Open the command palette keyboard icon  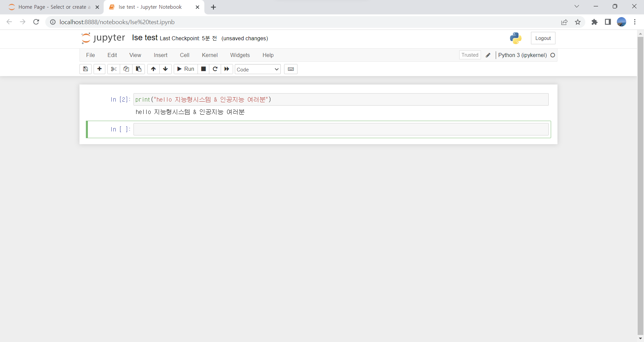290,69
